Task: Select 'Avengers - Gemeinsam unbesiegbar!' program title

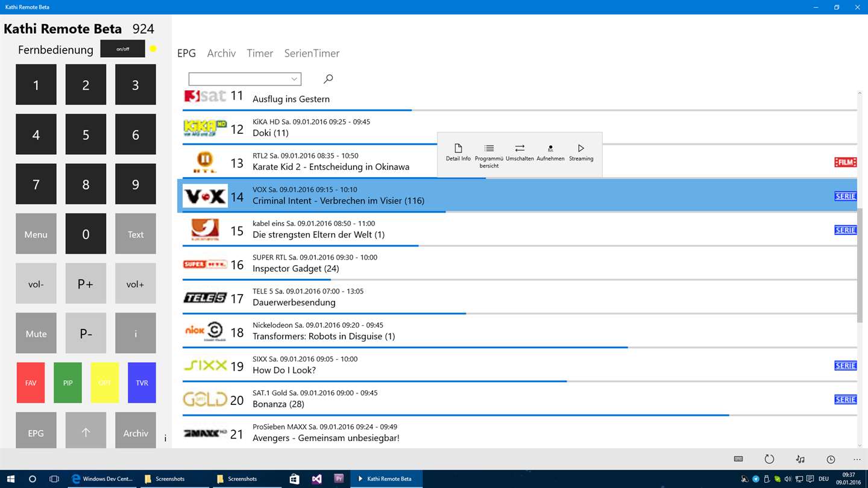Action: (x=326, y=438)
